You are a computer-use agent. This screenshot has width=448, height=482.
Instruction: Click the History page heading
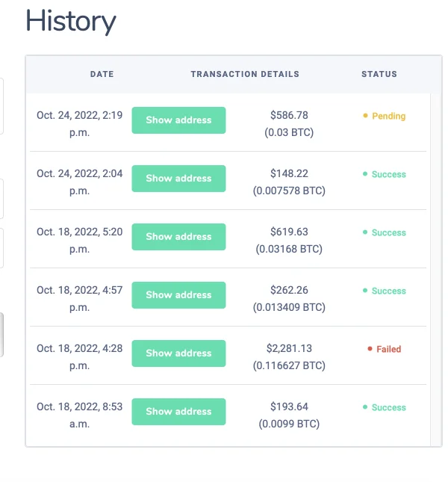(71, 22)
